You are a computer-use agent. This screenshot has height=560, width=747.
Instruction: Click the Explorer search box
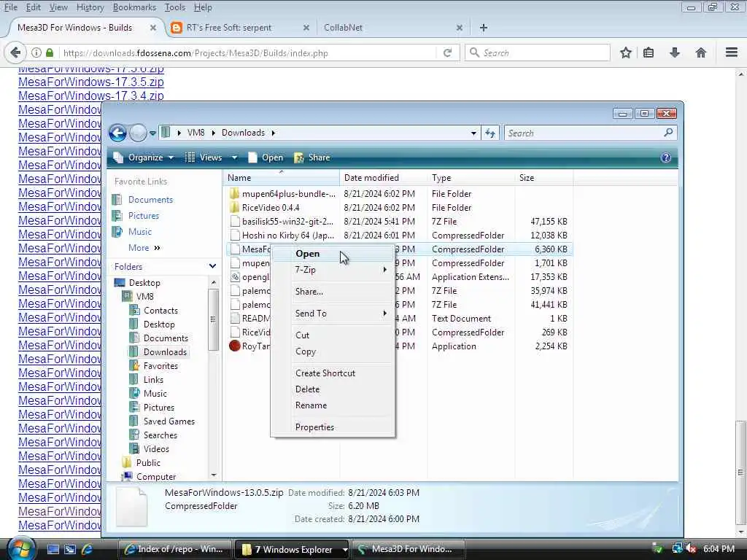[x=590, y=133]
